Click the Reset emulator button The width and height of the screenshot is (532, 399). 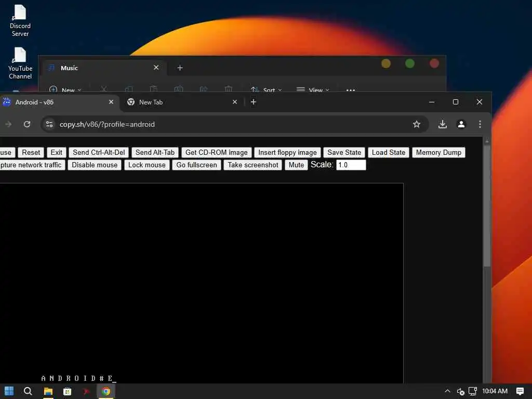tap(31, 152)
